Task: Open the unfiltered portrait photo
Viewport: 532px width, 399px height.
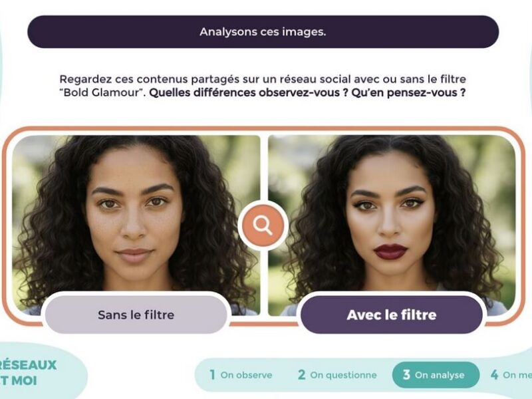Action: [x=136, y=225]
